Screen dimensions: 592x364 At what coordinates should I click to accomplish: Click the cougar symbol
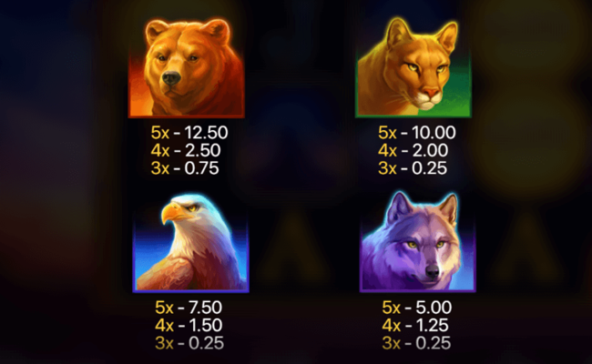413,67
